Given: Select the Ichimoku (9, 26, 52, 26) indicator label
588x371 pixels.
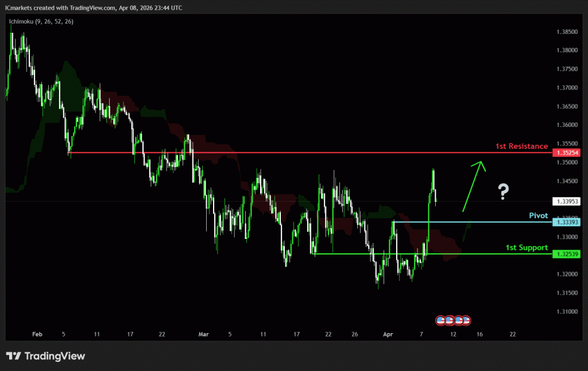Looking at the screenshot, I should click(x=41, y=21).
